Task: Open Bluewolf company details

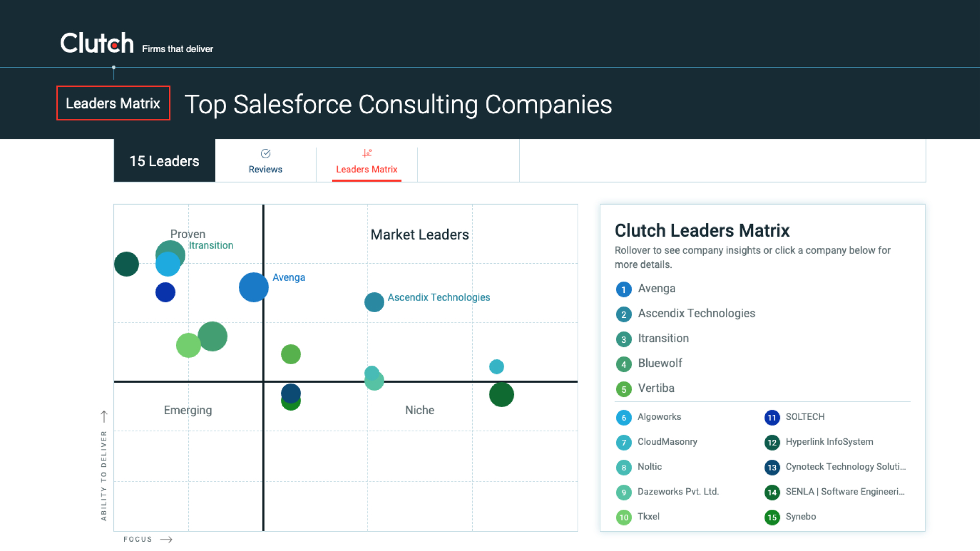Action: pyautogui.click(x=659, y=363)
